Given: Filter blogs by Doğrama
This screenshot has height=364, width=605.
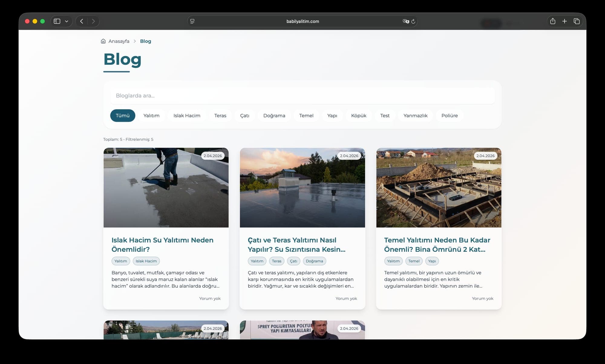Looking at the screenshot, I should (274, 116).
